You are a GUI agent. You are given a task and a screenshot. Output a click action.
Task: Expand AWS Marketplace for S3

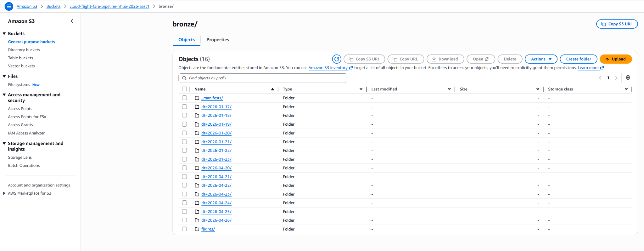pos(4,193)
